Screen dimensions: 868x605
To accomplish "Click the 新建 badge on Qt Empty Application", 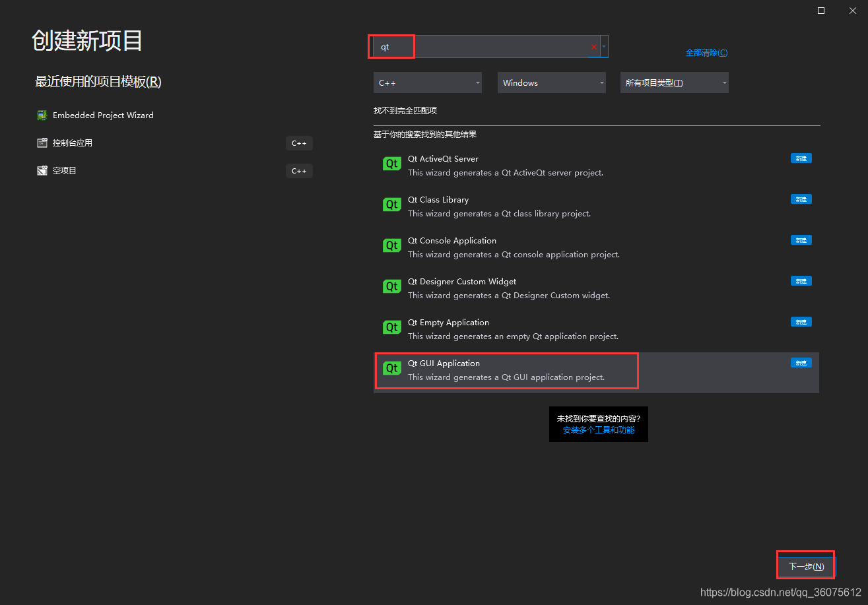I will [x=801, y=322].
